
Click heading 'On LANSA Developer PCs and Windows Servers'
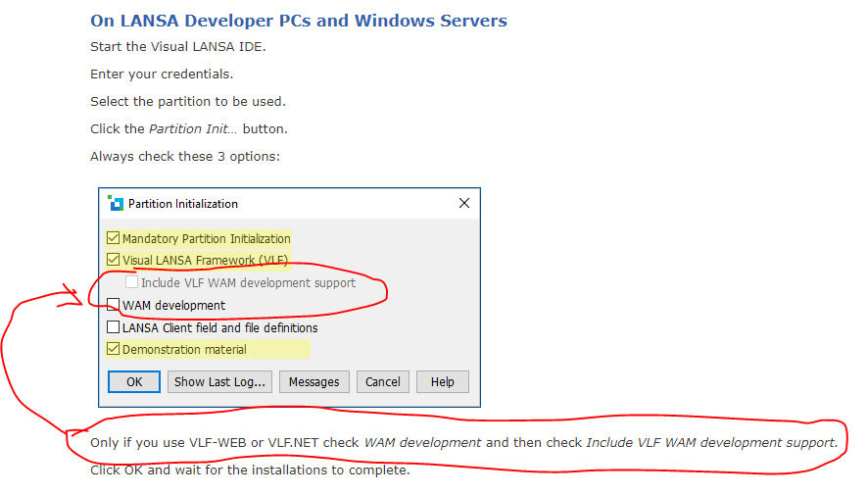click(299, 21)
